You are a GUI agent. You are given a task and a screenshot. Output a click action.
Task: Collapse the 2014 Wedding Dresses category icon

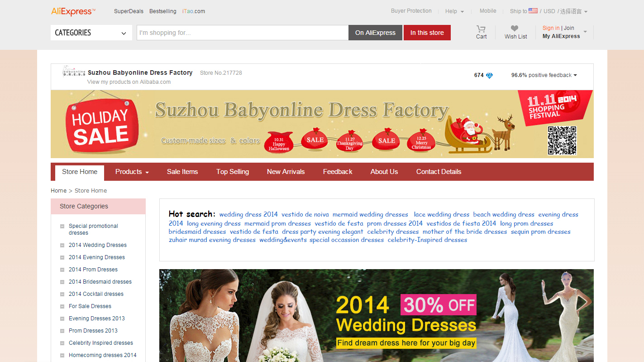click(x=62, y=245)
